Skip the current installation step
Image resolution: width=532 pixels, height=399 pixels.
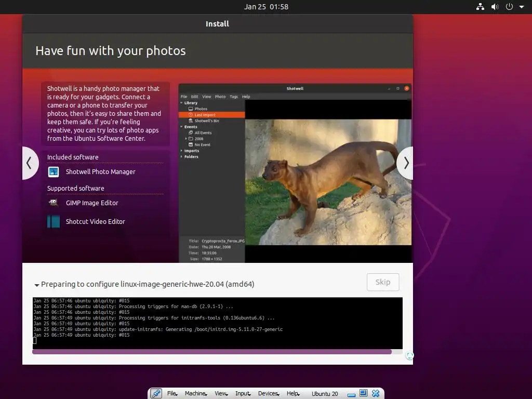click(383, 282)
